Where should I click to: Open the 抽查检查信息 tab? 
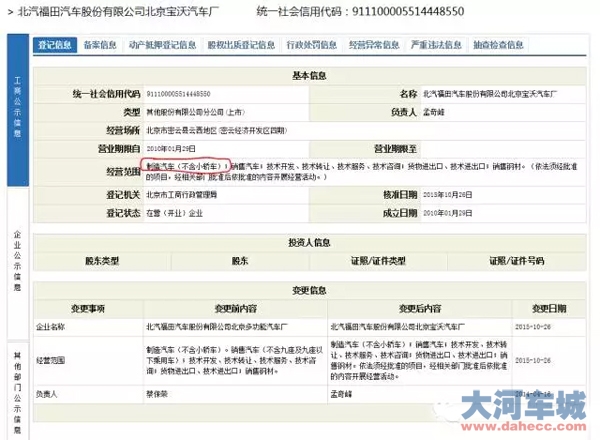pos(498,45)
